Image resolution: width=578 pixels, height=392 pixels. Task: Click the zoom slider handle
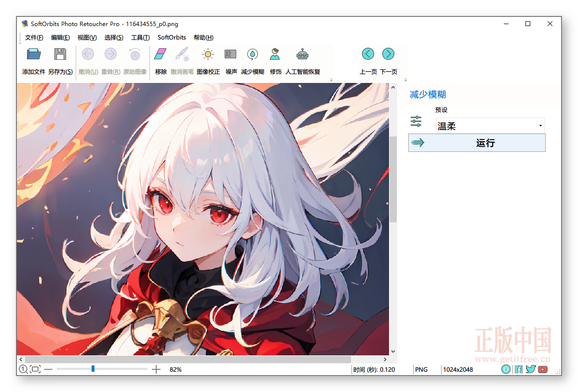pyautogui.click(x=93, y=369)
